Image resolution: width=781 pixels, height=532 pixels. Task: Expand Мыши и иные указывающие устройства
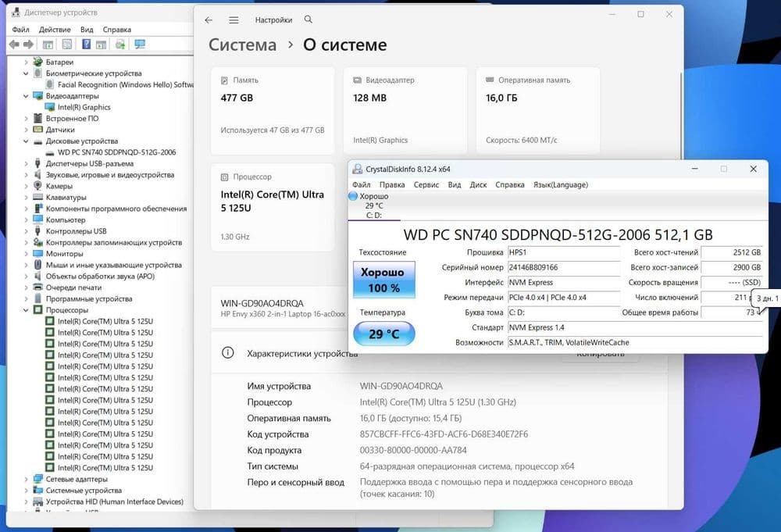pyautogui.click(x=26, y=265)
